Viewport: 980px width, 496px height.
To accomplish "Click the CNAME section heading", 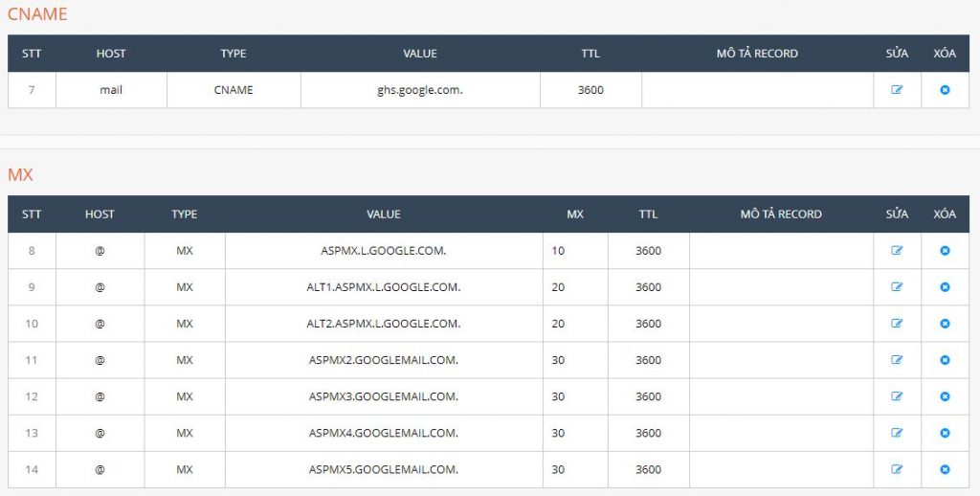I will tap(37, 13).
